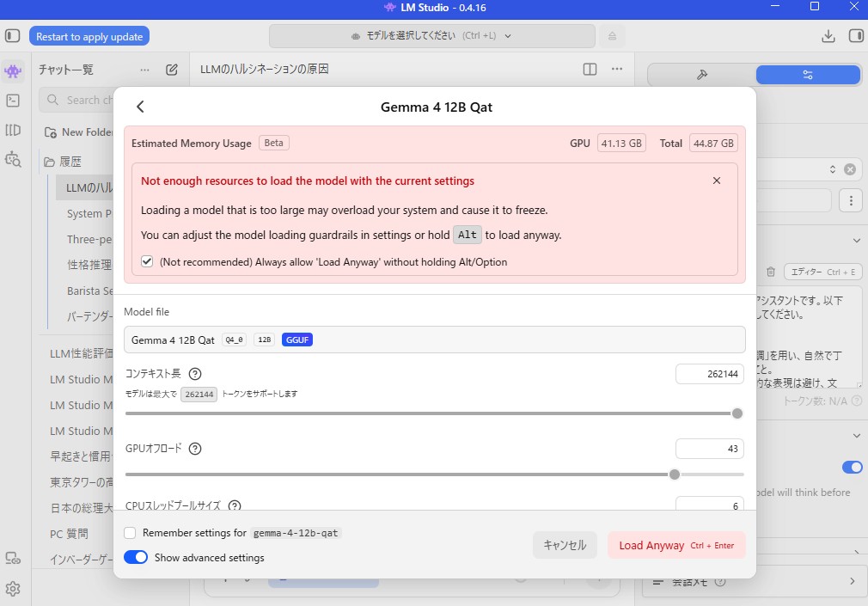Image resolution: width=868 pixels, height=606 pixels.
Task: Uncheck Always allow 'Load Anyway' checkbox
Action: click(x=147, y=261)
